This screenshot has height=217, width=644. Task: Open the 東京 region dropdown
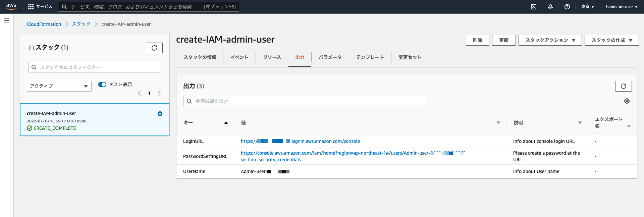click(x=588, y=7)
